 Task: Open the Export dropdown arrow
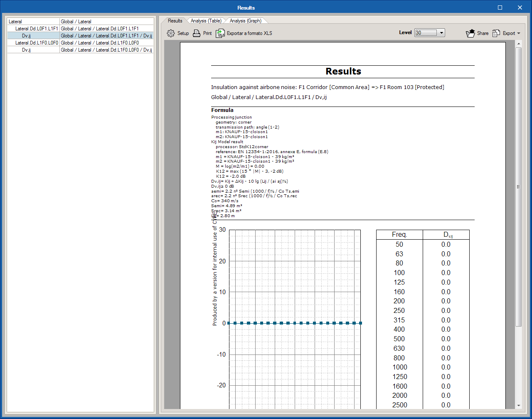tap(519, 33)
